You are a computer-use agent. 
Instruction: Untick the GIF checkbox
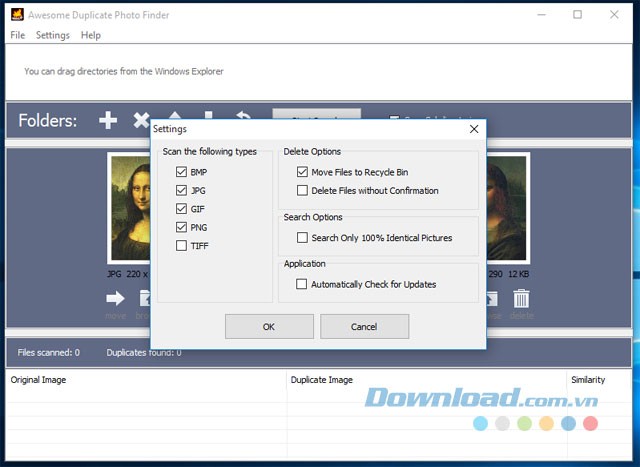[181, 209]
